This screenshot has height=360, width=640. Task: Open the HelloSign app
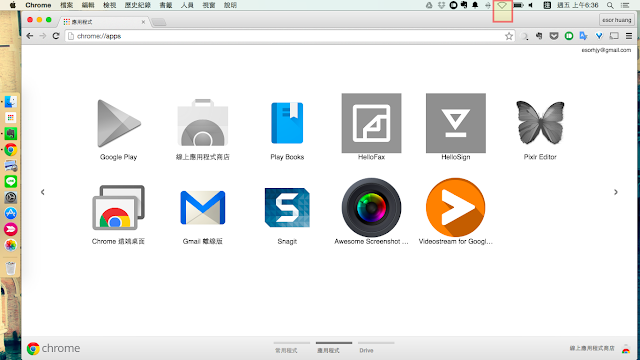(456, 123)
